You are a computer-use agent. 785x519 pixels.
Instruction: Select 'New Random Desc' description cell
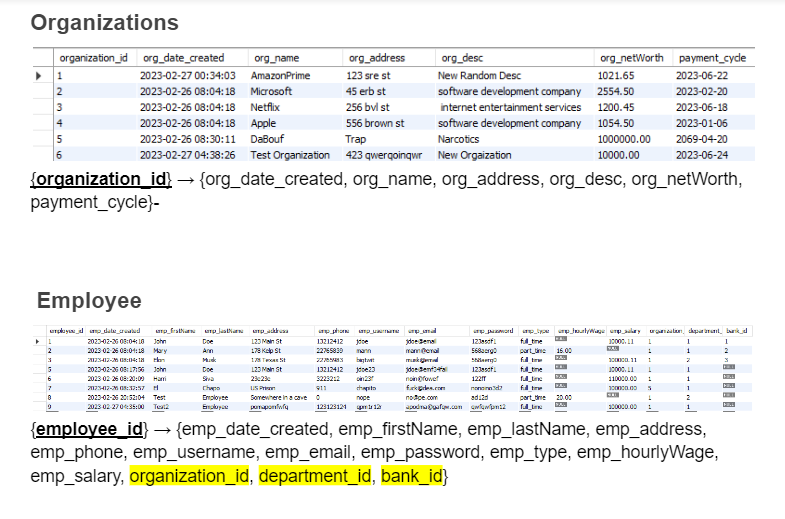(x=479, y=76)
